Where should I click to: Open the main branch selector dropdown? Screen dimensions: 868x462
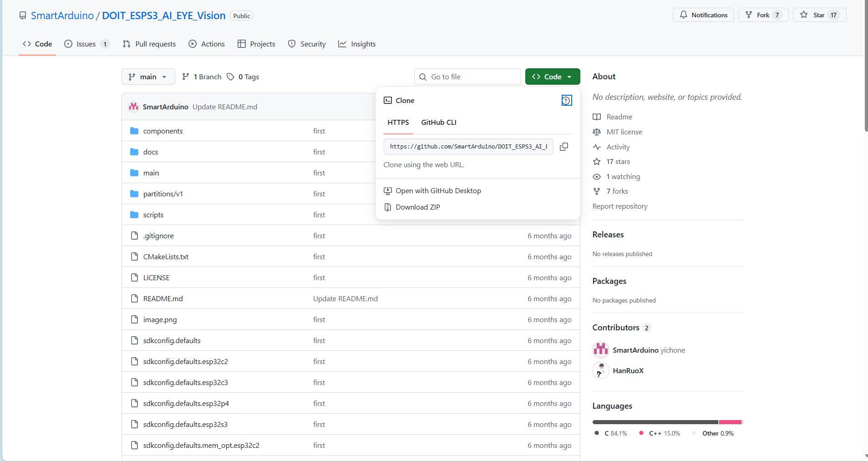point(148,77)
